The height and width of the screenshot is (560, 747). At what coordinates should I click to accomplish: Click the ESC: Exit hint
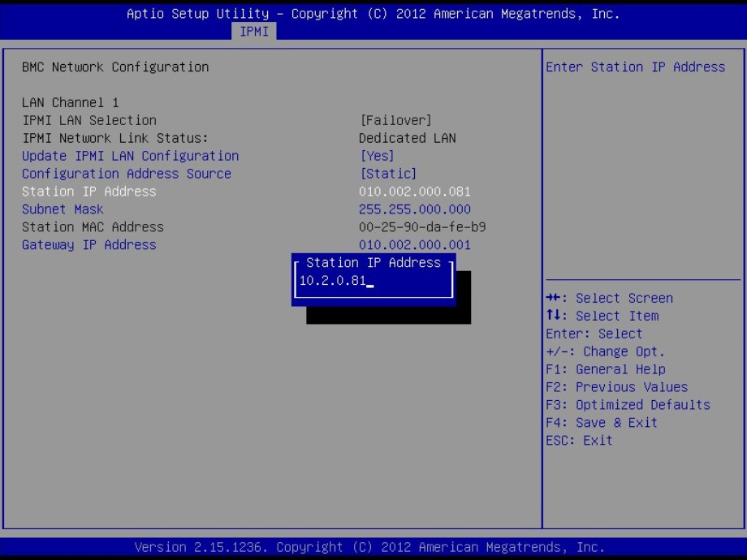pos(579,441)
